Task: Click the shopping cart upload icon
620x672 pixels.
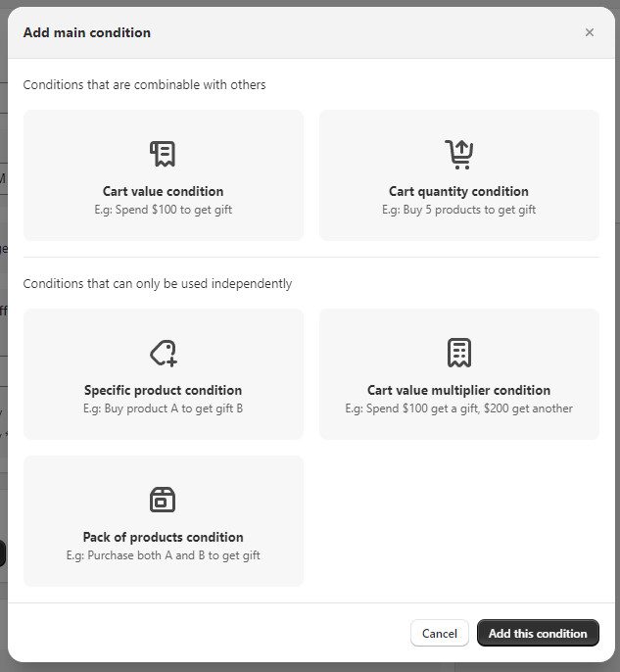Action: 458,154
